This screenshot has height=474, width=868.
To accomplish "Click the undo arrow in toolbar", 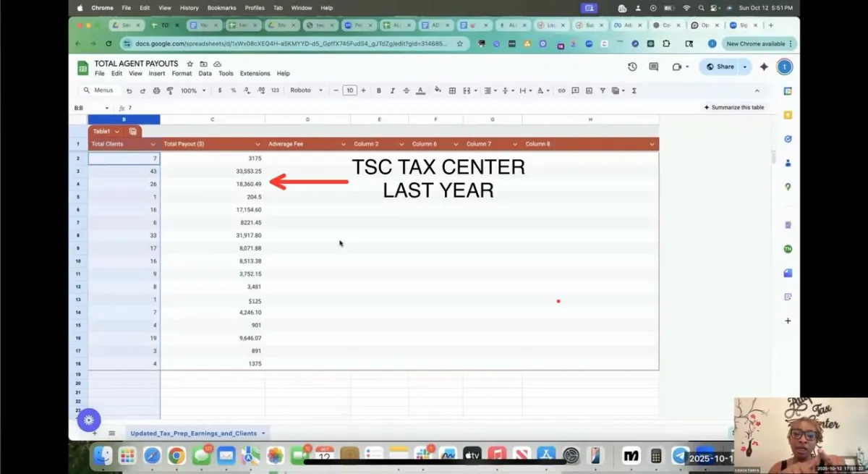I will 129,91.
